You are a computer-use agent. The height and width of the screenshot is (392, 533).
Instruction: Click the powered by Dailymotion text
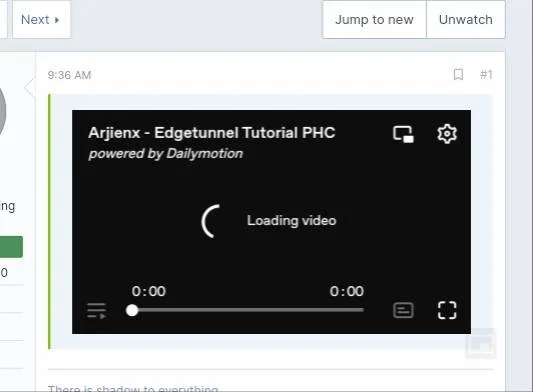tap(166, 154)
